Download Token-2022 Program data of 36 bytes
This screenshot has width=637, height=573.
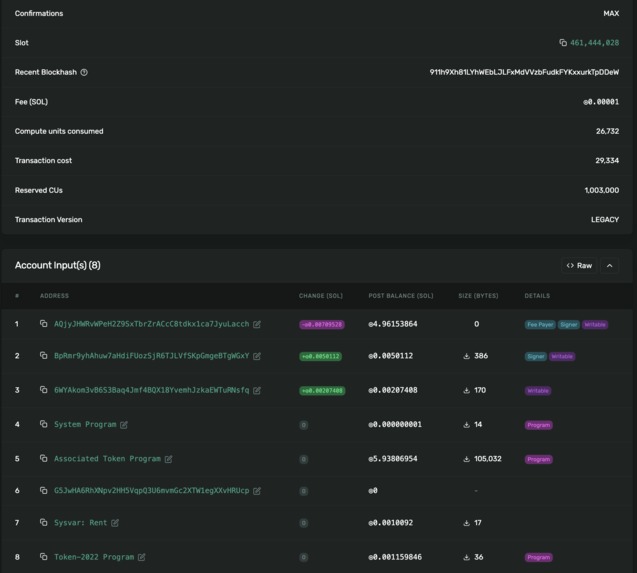click(466, 557)
